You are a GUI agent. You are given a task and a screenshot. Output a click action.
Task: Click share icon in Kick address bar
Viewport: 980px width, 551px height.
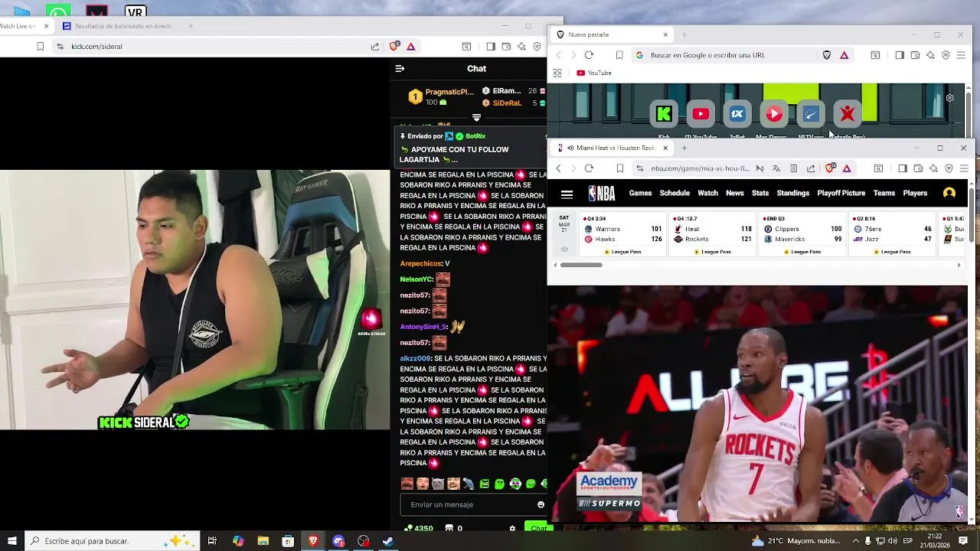click(375, 47)
